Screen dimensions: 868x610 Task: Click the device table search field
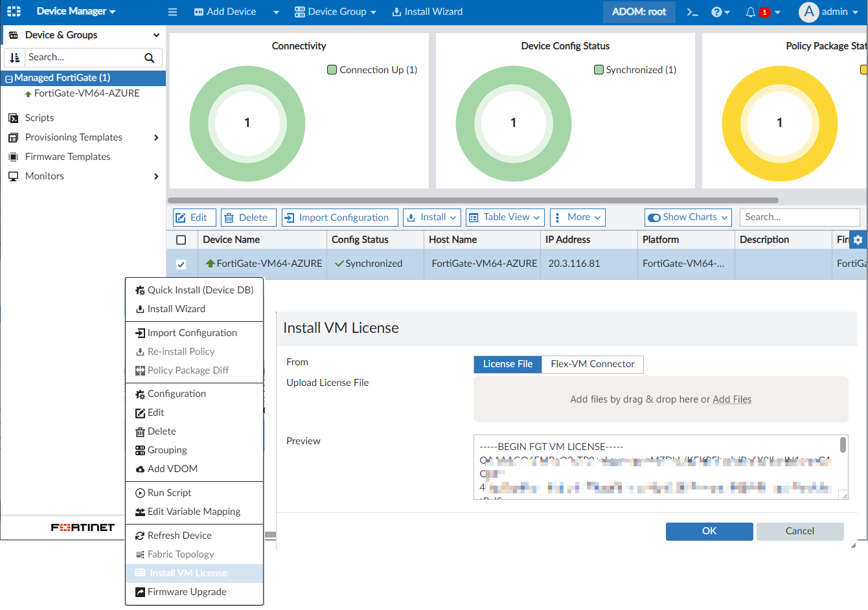pos(799,218)
